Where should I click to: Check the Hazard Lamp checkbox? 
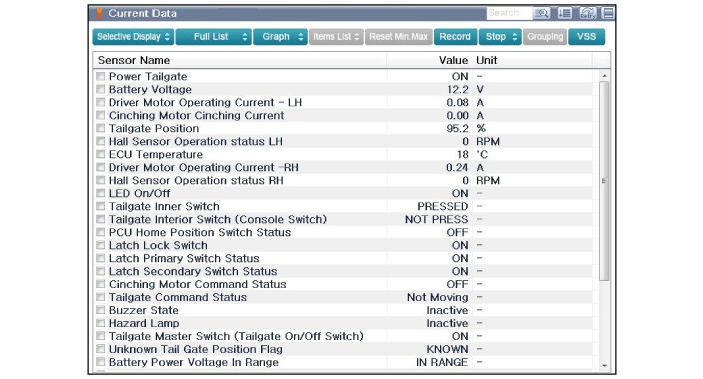pos(100,323)
